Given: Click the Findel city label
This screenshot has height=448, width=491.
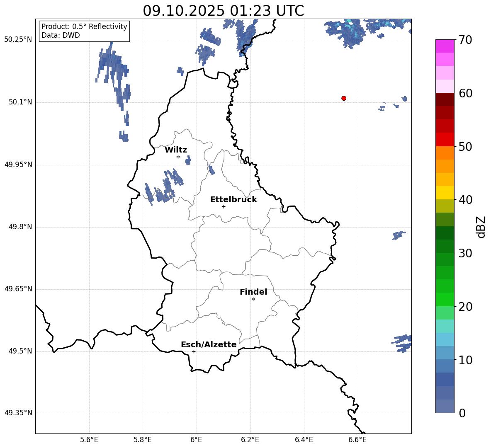Looking at the screenshot, I should pyautogui.click(x=253, y=292).
